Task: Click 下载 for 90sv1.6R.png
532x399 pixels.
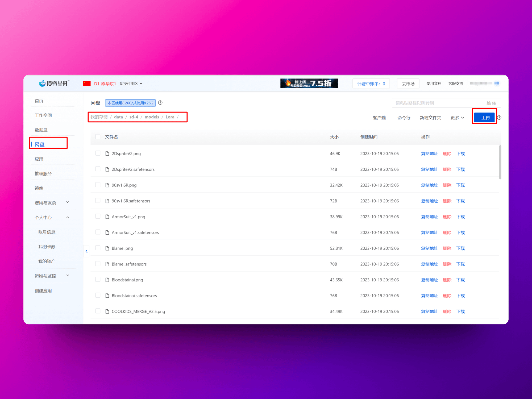Action: (460, 185)
